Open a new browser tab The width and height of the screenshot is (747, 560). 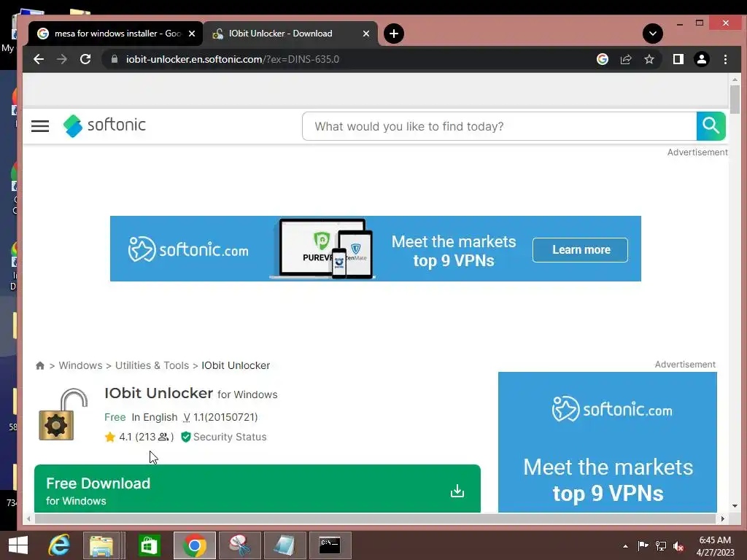(x=393, y=34)
